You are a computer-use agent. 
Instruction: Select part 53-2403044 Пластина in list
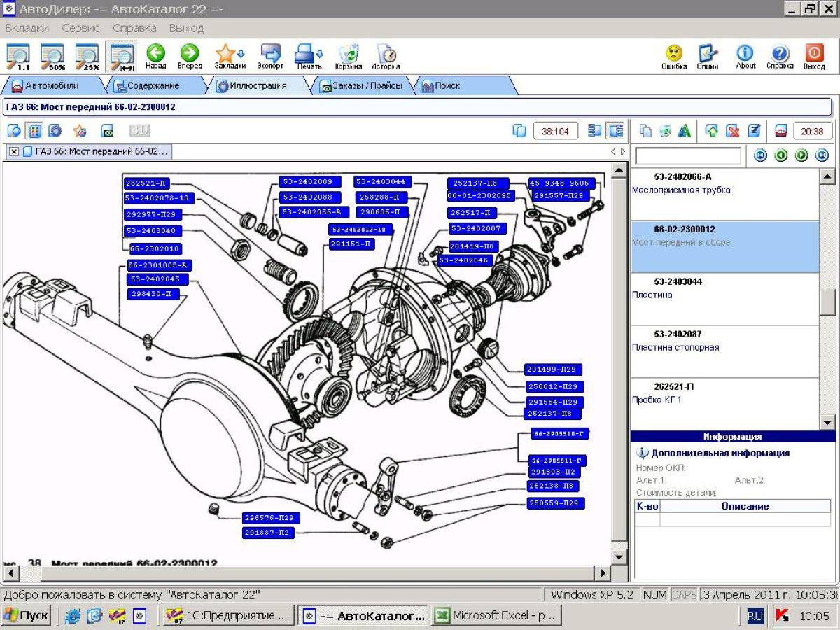[x=724, y=299]
